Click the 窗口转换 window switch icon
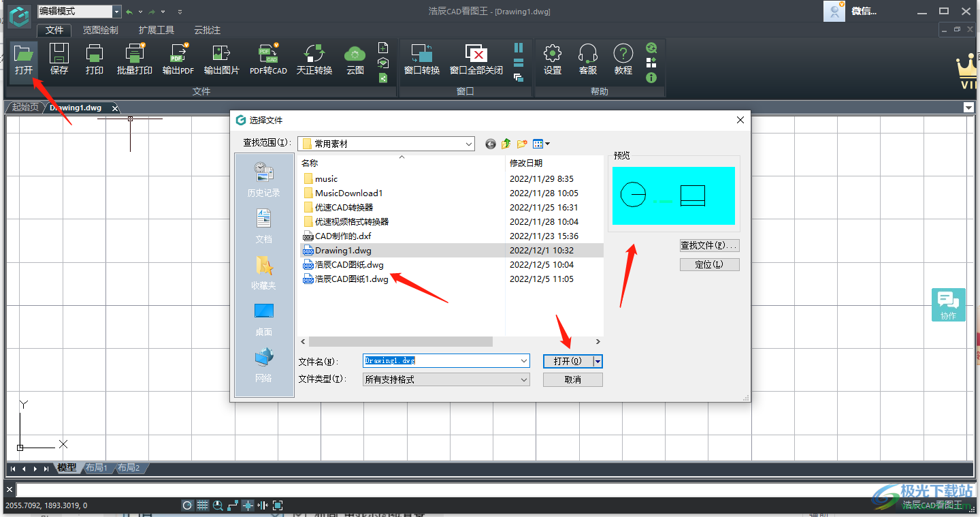The height and width of the screenshot is (517, 980). click(x=422, y=59)
